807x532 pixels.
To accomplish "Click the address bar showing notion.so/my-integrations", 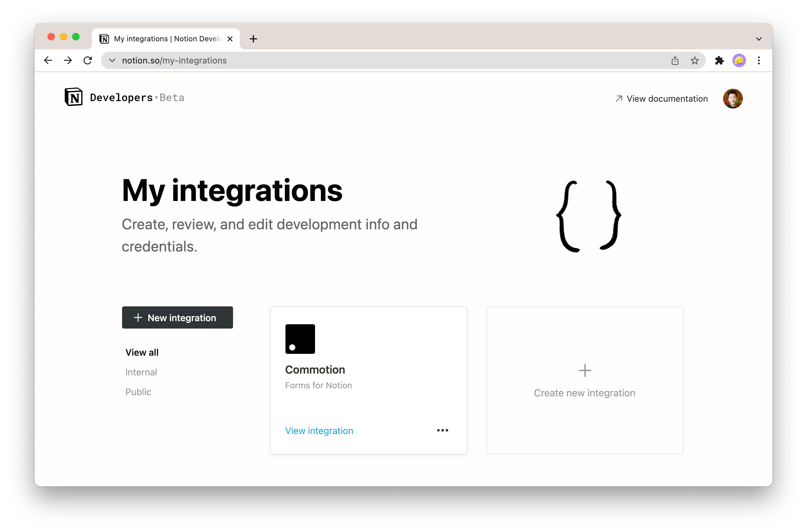I will pyautogui.click(x=403, y=60).
